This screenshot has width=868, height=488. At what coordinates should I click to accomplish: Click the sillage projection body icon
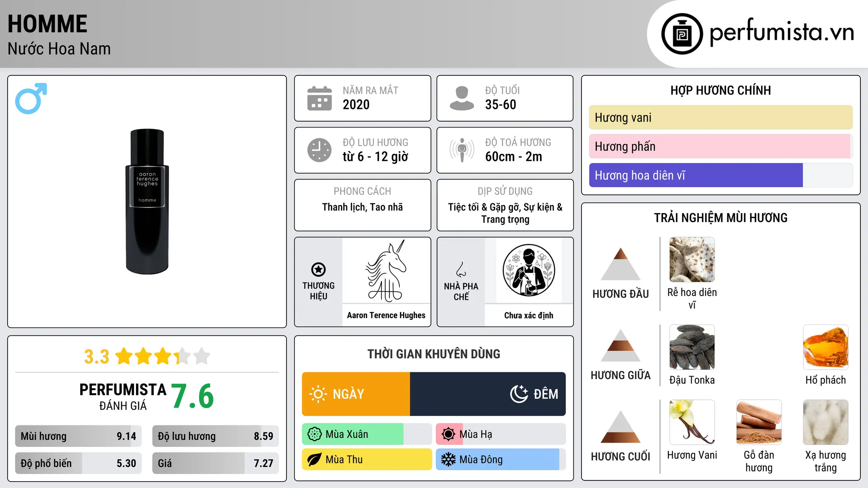coord(462,150)
